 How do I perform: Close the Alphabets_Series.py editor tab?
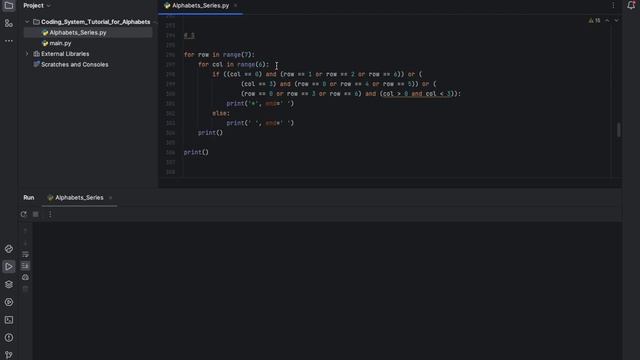[236, 6]
